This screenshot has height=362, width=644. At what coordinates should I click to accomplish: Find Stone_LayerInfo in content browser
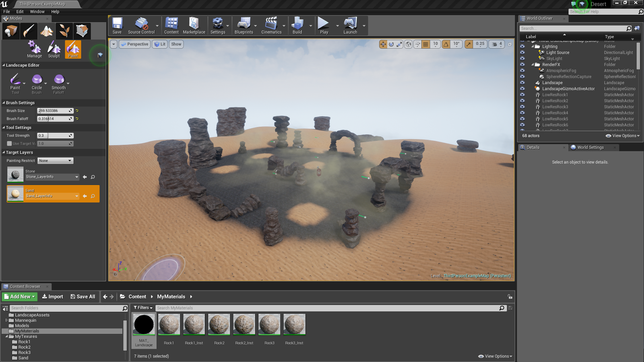tap(93, 177)
